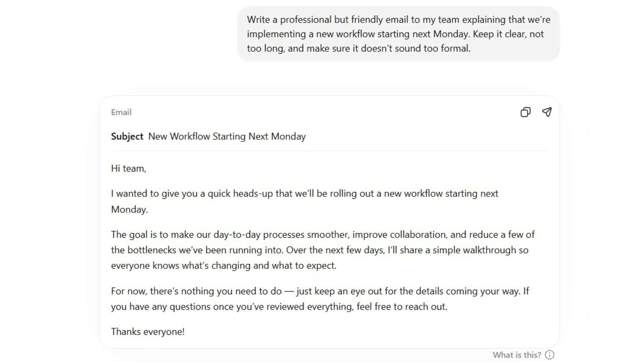The height and width of the screenshot is (362, 644).
Task: Click the subject New Workflow Starting Next Monday
Action: tap(227, 136)
